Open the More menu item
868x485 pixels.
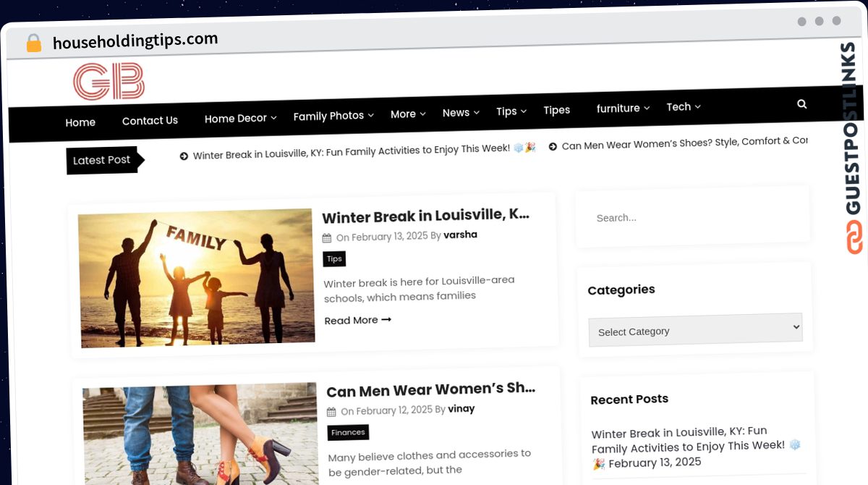(403, 114)
